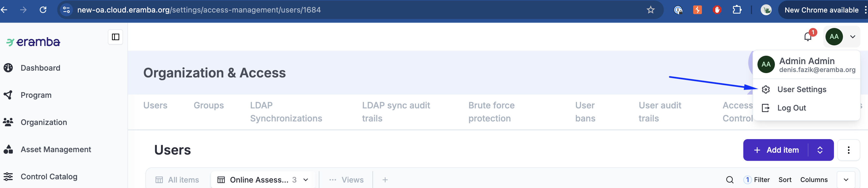Open the Dashboard section in the sidebar
This screenshot has height=188, width=868.
click(x=40, y=68)
